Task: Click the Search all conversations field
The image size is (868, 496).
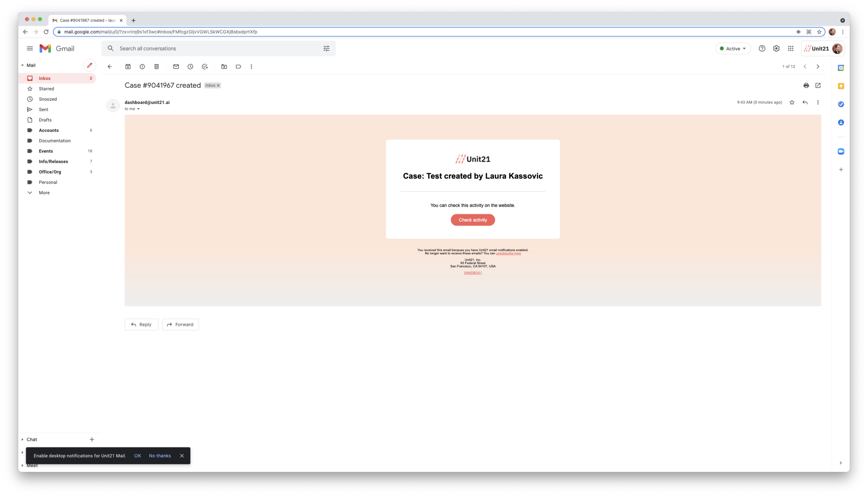Action: (218, 48)
